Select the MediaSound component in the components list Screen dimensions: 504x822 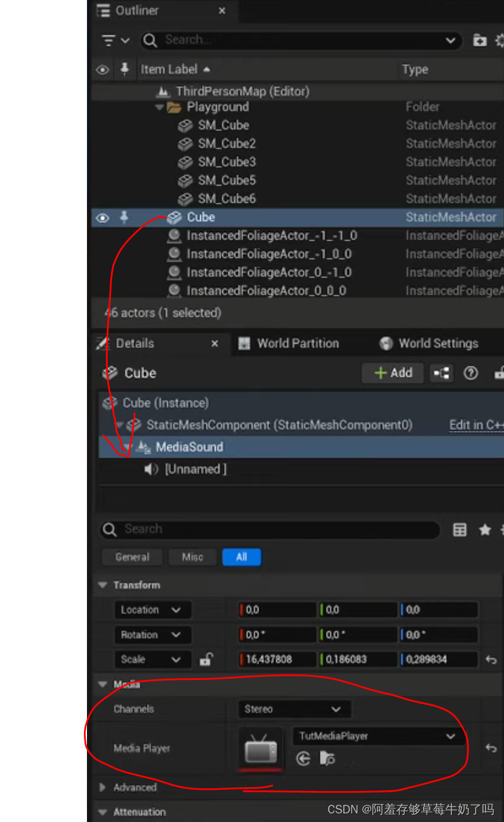pos(189,447)
